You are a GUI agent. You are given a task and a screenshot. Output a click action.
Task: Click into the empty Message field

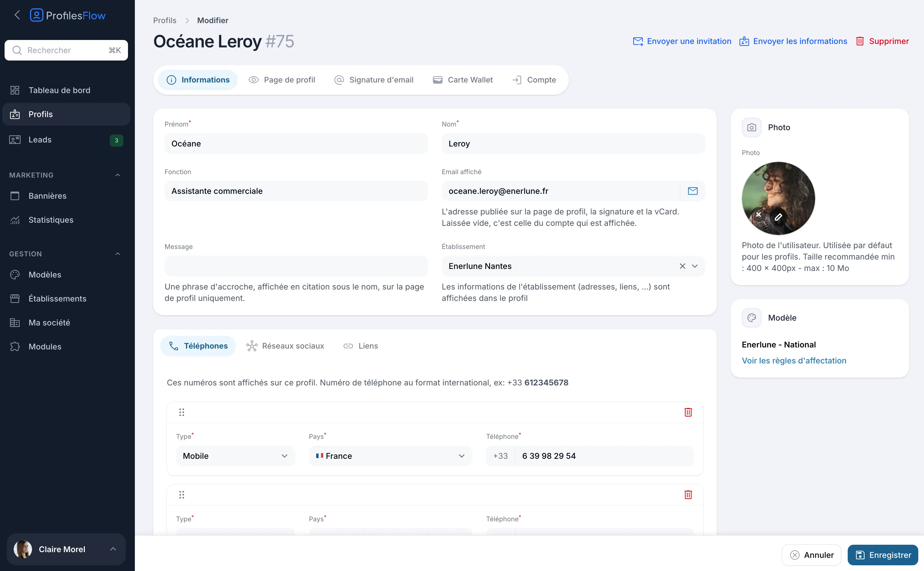[296, 266]
